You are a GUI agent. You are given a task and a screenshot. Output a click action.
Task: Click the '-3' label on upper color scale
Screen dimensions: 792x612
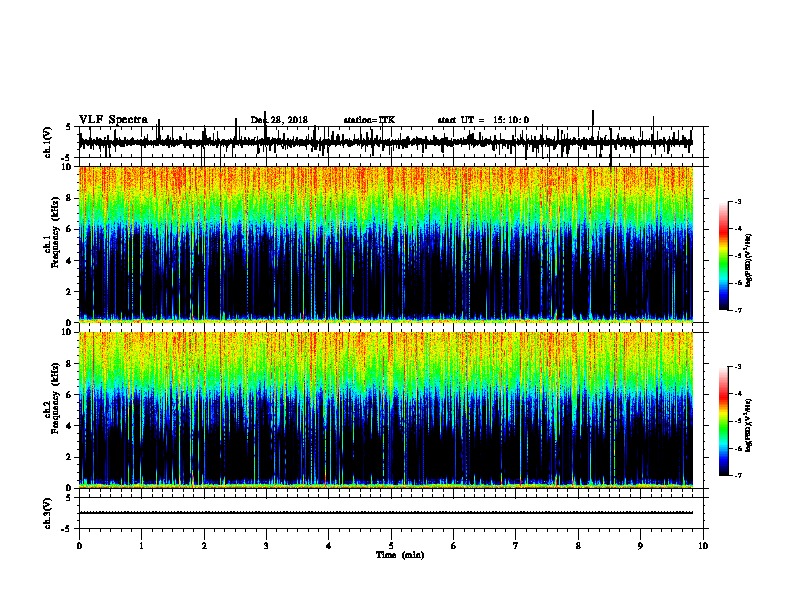click(x=737, y=201)
